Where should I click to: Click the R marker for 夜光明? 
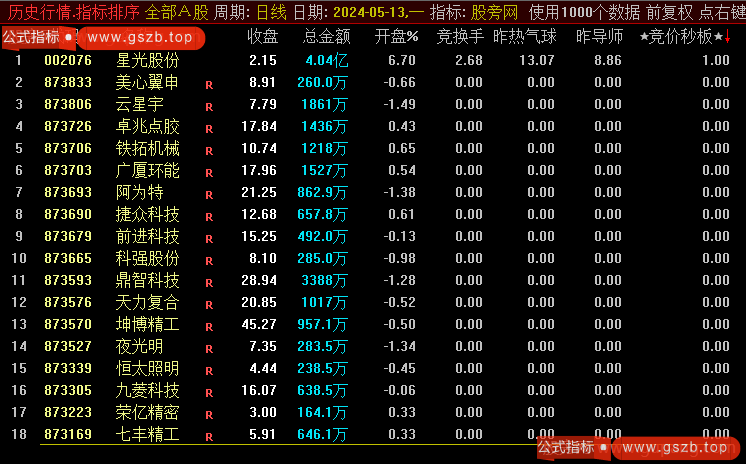[209, 348]
